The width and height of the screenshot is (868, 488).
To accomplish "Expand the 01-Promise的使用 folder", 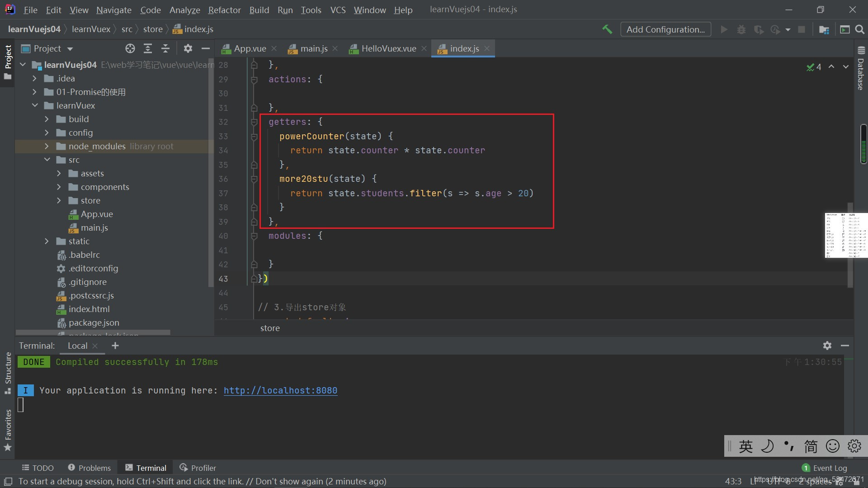I will click(34, 92).
